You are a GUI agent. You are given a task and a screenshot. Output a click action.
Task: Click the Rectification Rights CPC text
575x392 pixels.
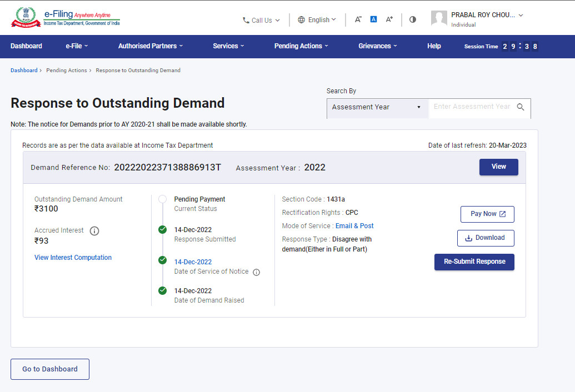[x=320, y=213]
